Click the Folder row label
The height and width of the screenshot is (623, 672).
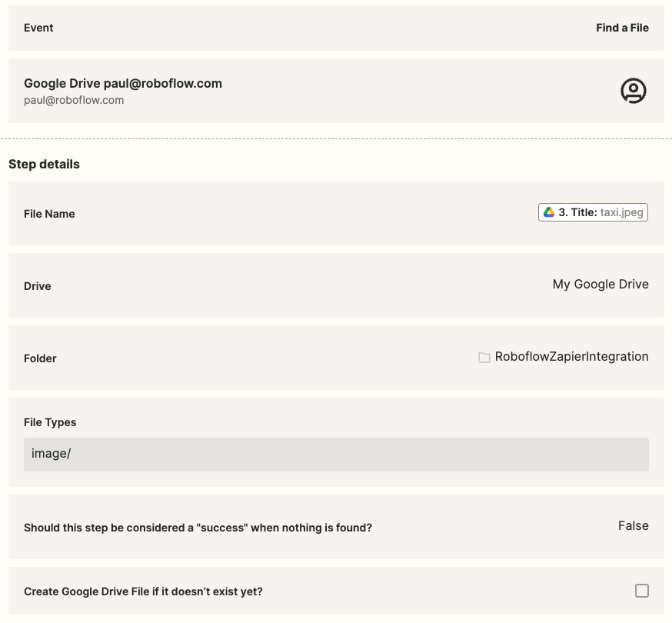coord(40,358)
